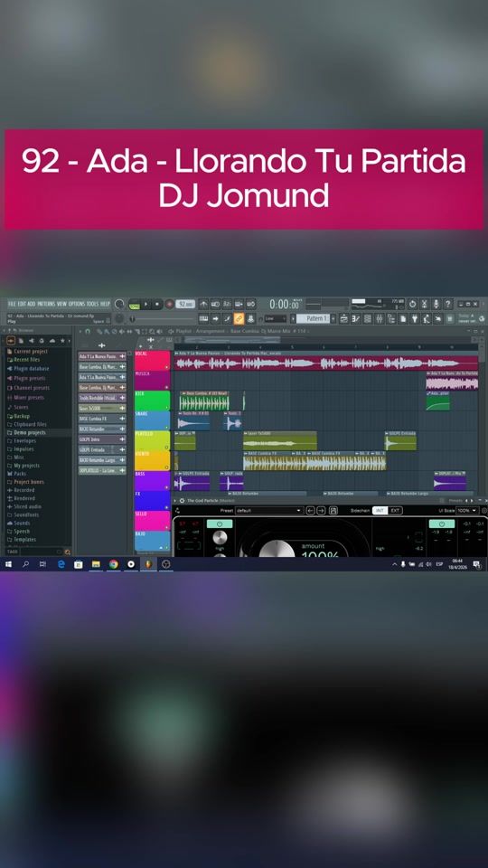The width and height of the screenshot is (488, 868).
Task: Click the VOCAL track header
Action: tap(152, 361)
